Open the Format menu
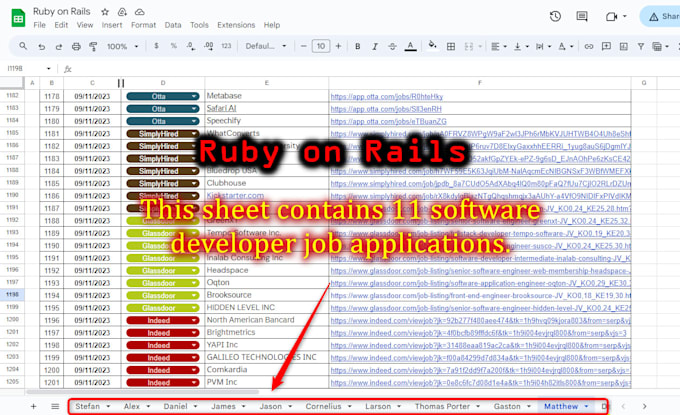 coord(143,25)
